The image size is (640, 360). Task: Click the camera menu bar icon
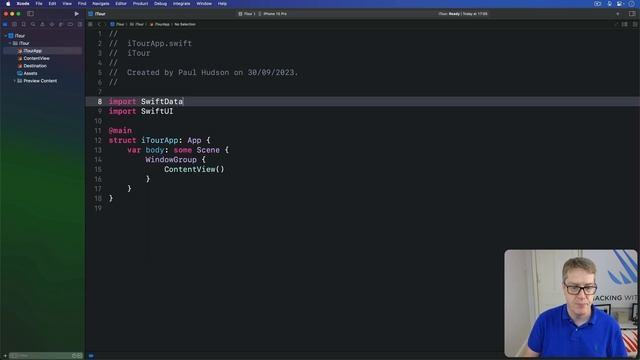coord(620,4)
